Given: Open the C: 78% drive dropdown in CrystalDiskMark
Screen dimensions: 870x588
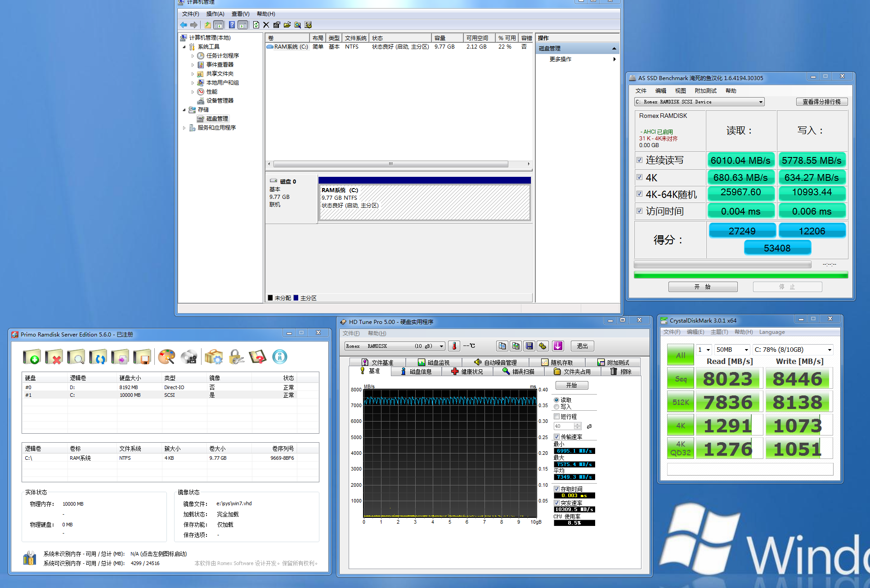Looking at the screenshot, I should [793, 350].
